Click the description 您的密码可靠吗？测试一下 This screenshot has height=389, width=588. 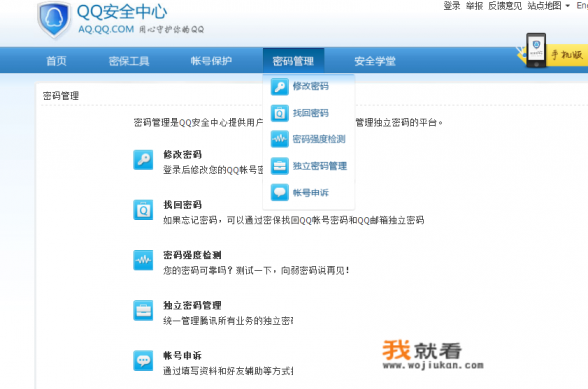click(256, 270)
